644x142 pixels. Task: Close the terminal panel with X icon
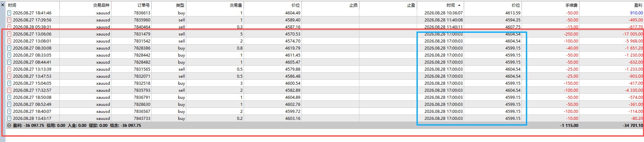click(3, 5)
